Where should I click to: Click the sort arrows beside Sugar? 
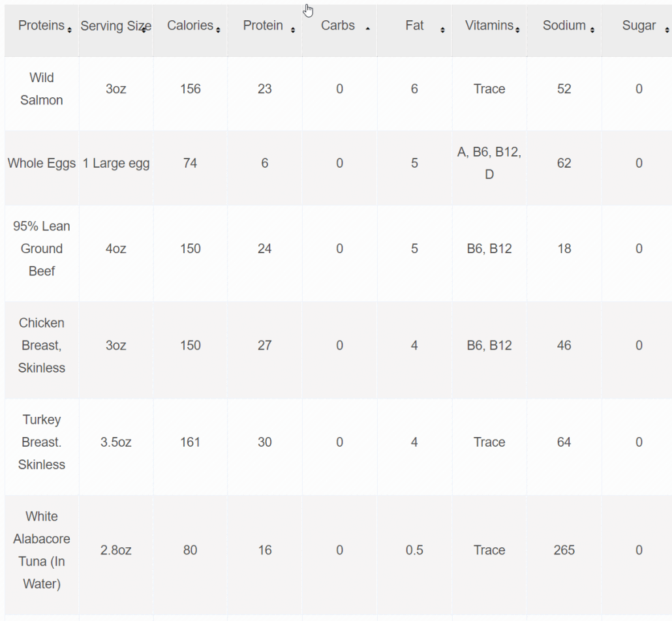pos(667,30)
